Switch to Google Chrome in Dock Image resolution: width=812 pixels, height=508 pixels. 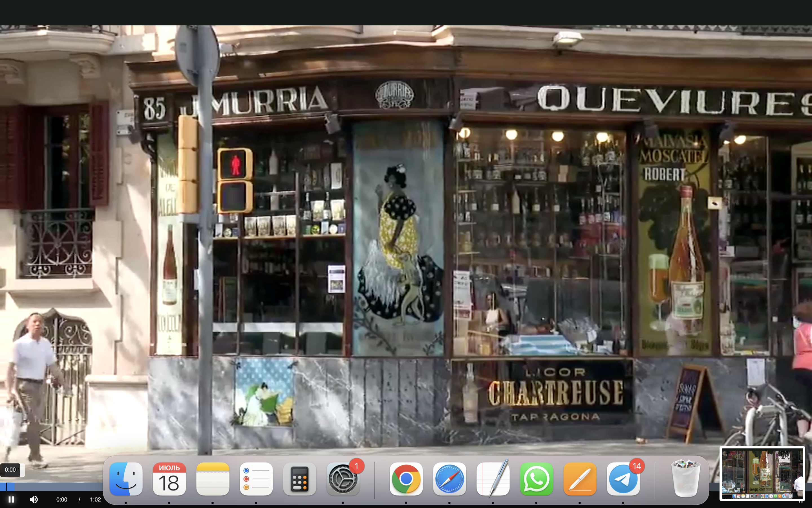pos(406,479)
